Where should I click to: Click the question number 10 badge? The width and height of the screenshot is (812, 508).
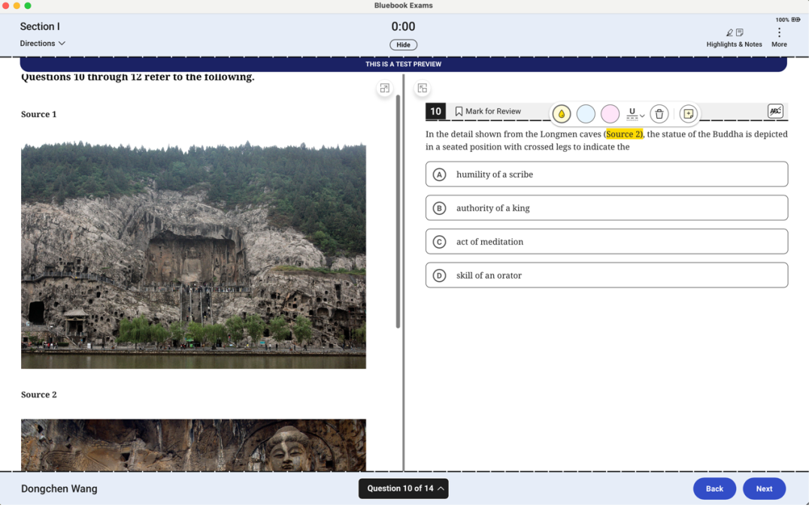tap(435, 111)
